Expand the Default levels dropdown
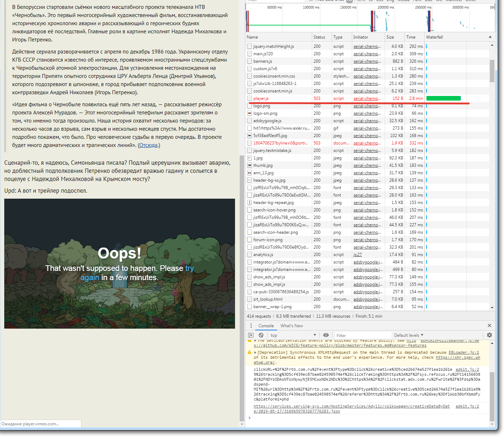504x437 pixels. click(x=408, y=335)
